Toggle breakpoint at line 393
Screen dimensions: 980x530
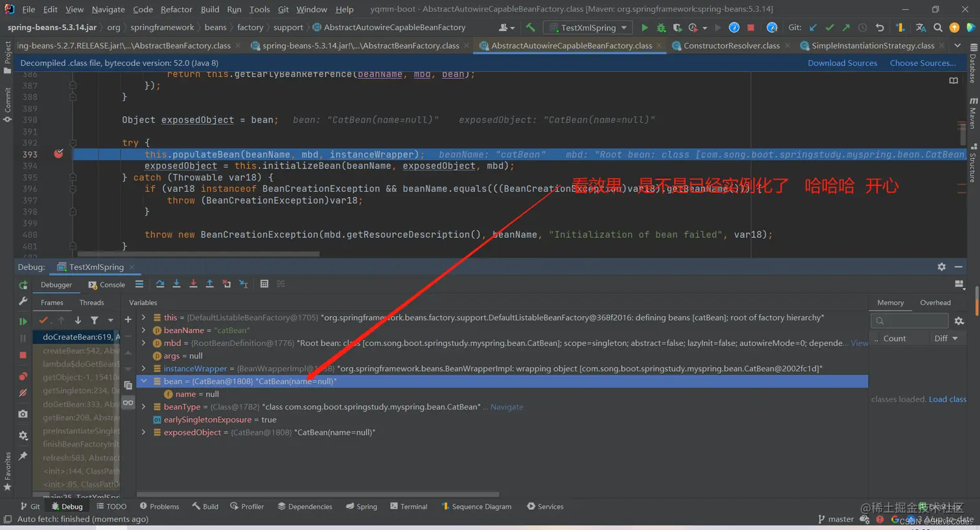(x=58, y=154)
